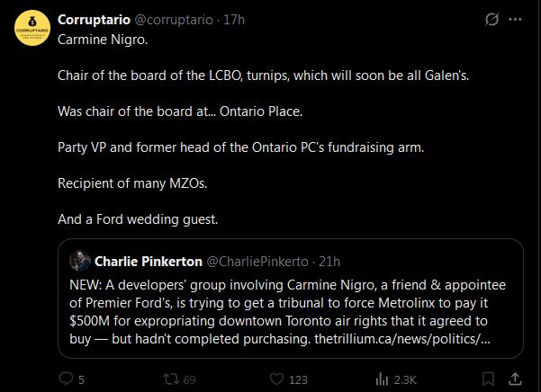Click the Grok explain icon
541x392 pixels.
(491, 19)
